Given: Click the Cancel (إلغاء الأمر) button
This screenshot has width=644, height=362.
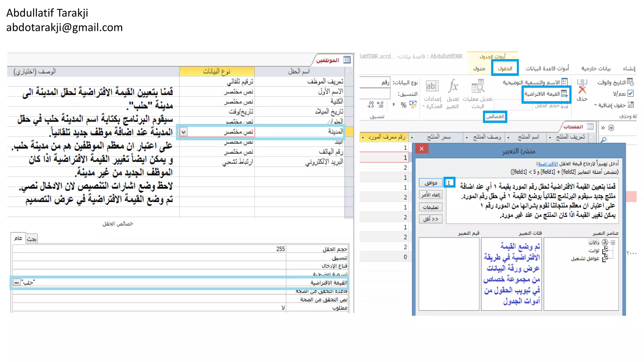Looking at the screenshot, I should click(x=430, y=195).
